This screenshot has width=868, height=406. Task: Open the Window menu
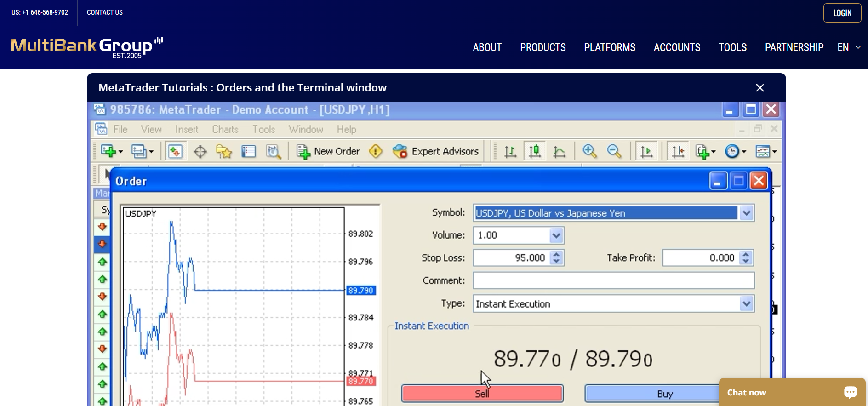tap(306, 129)
